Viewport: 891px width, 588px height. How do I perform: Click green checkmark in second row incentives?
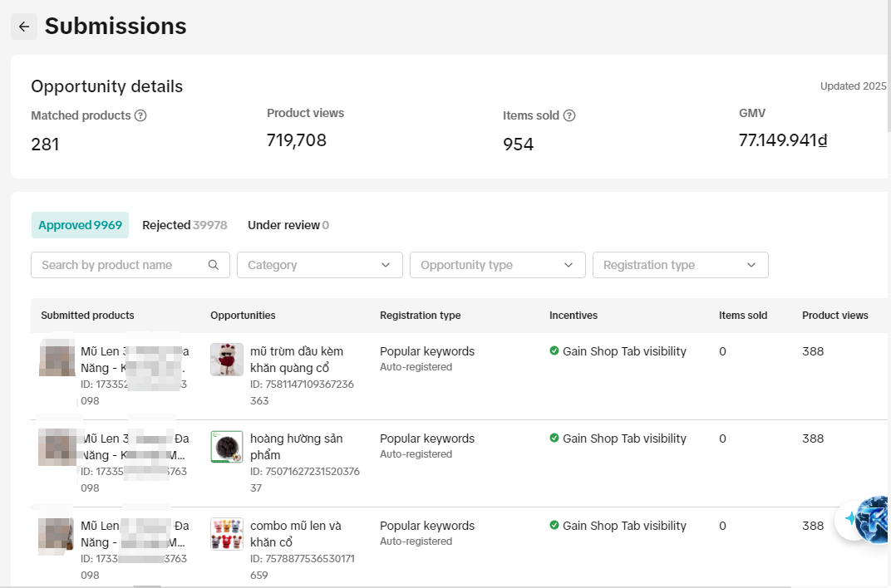click(554, 439)
